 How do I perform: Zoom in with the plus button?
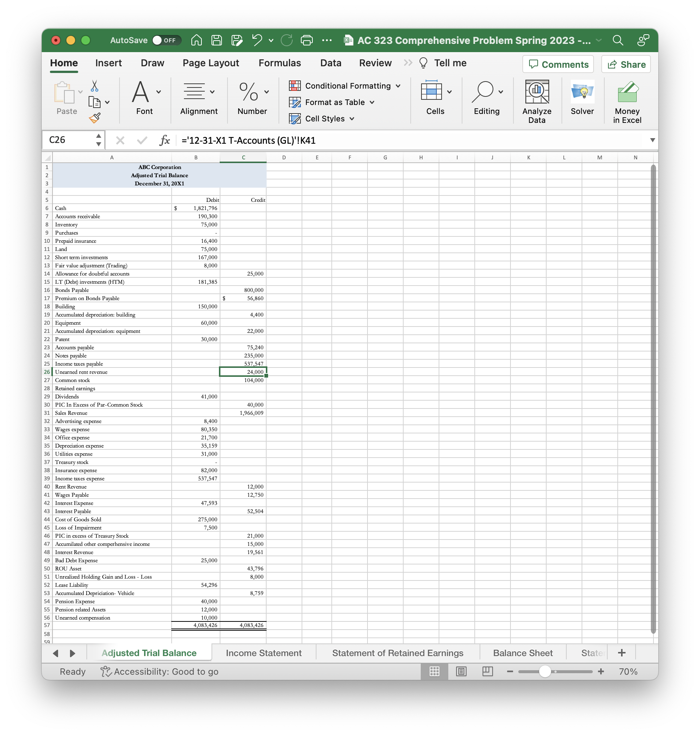click(601, 672)
